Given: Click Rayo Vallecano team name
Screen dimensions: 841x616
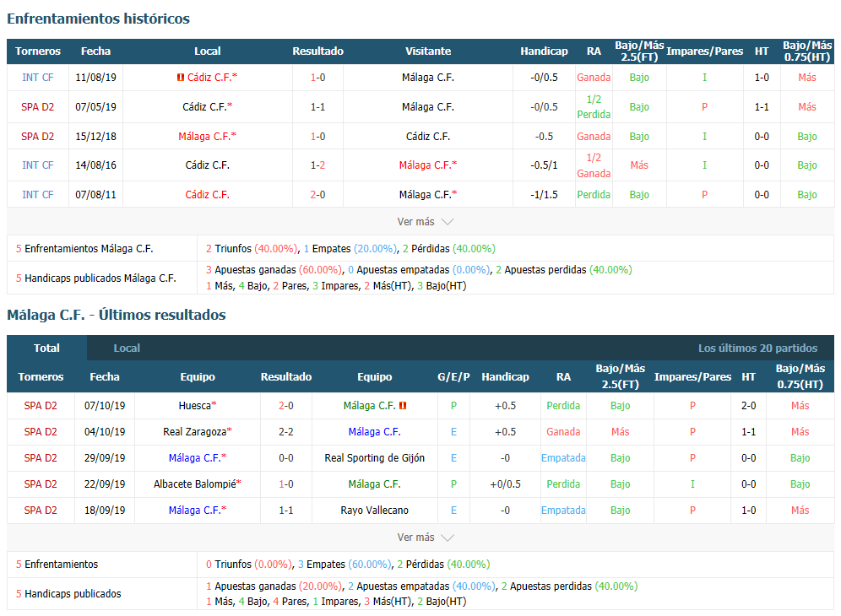Looking at the screenshot, I should pos(374,511).
